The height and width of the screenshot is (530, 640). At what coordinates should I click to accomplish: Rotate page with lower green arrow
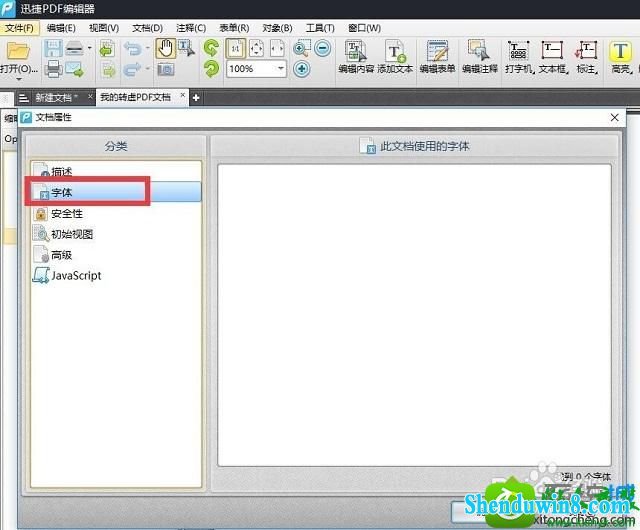coord(211,69)
